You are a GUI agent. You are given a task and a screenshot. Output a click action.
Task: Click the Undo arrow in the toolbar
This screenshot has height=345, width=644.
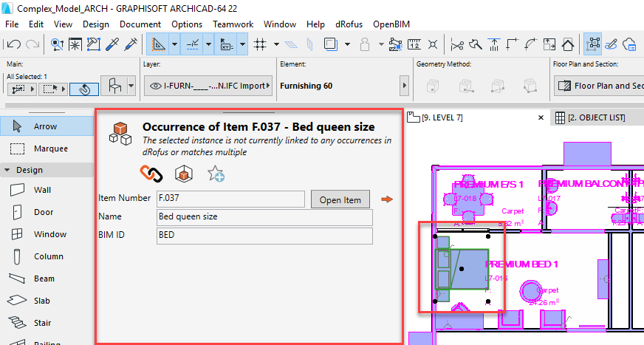(13, 44)
